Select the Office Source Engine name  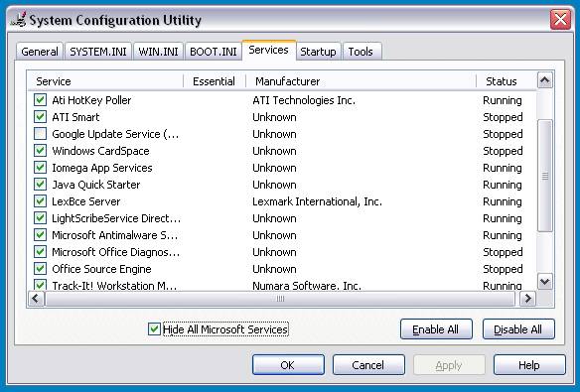pyautogui.click(x=101, y=269)
